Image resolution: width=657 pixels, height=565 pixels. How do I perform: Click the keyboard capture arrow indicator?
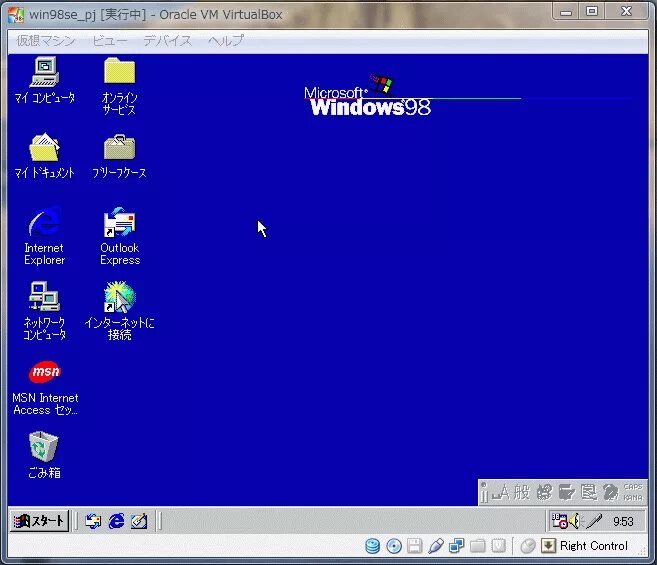tap(548, 546)
